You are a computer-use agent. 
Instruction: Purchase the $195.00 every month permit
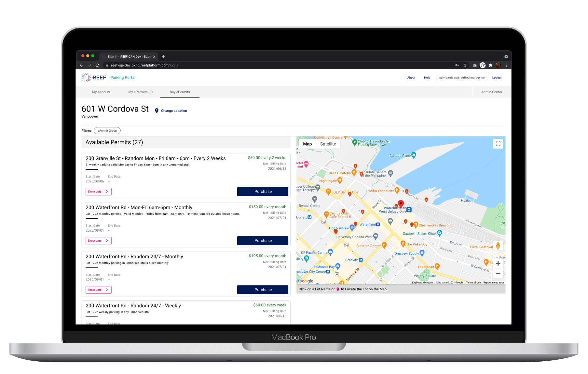click(x=263, y=290)
